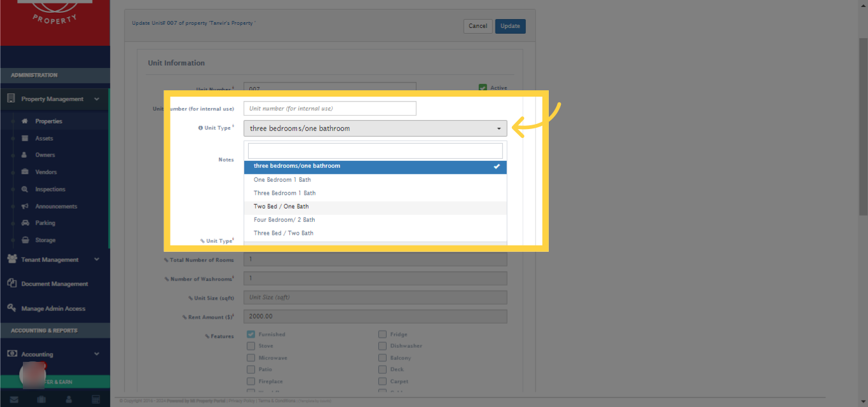The height and width of the screenshot is (407, 868).
Task: Enable the Dishwasher feature checkbox
Action: 383,345
